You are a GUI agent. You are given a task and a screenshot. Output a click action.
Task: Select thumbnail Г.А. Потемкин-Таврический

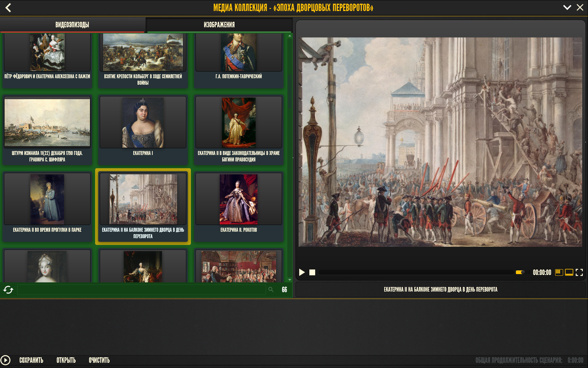(x=239, y=60)
